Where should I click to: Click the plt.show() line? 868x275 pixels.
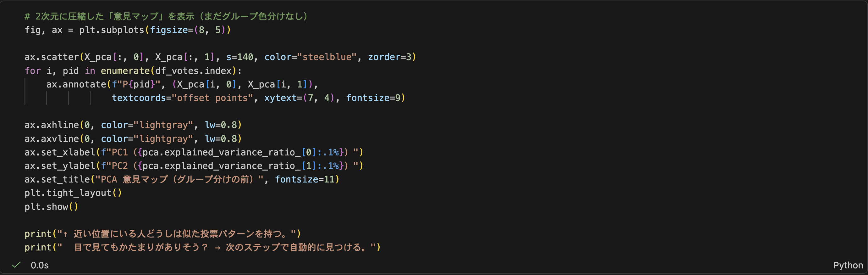coord(51,207)
